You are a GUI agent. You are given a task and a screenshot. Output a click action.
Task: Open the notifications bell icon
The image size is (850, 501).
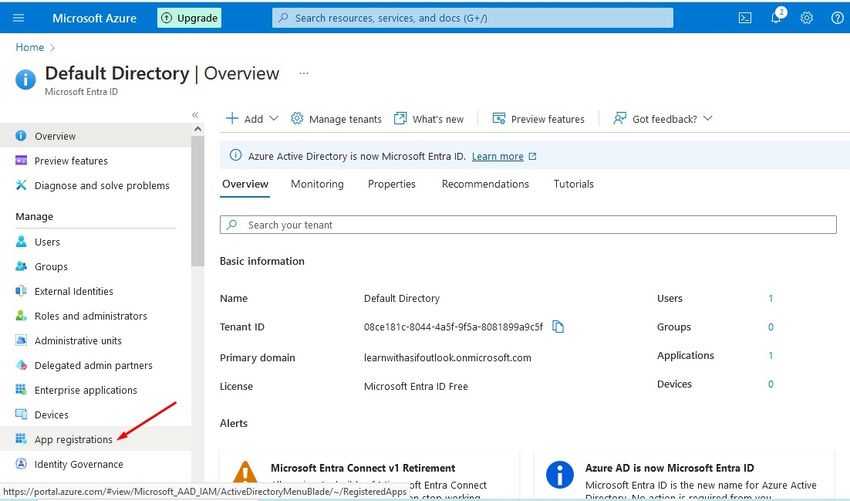pyautogui.click(x=776, y=18)
